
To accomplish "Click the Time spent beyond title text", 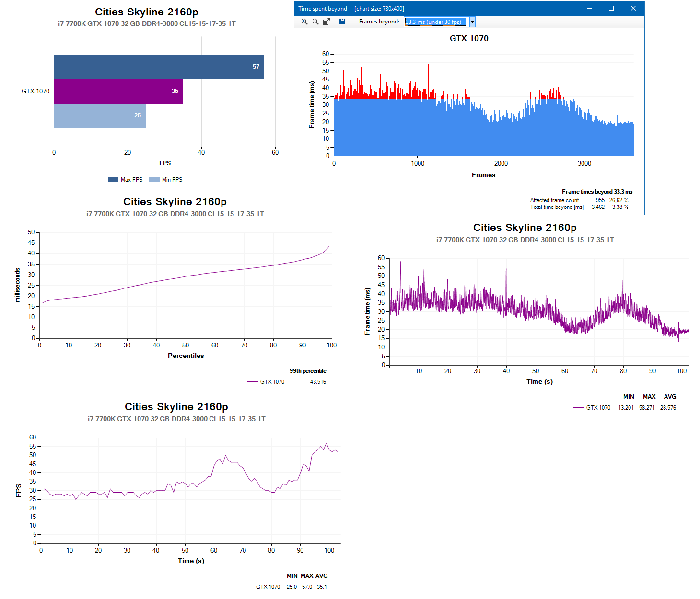I will coord(323,9).
